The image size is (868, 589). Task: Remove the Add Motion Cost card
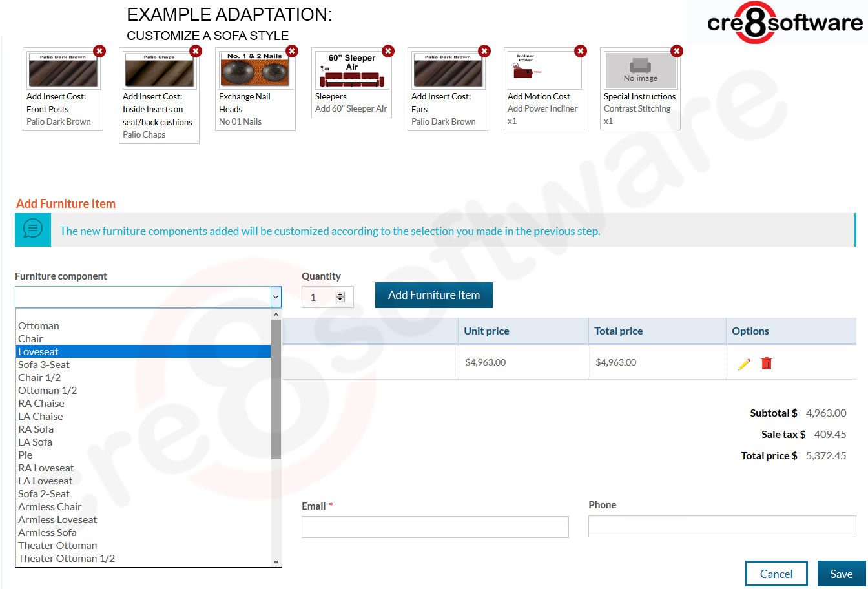(x=581, y=51)
